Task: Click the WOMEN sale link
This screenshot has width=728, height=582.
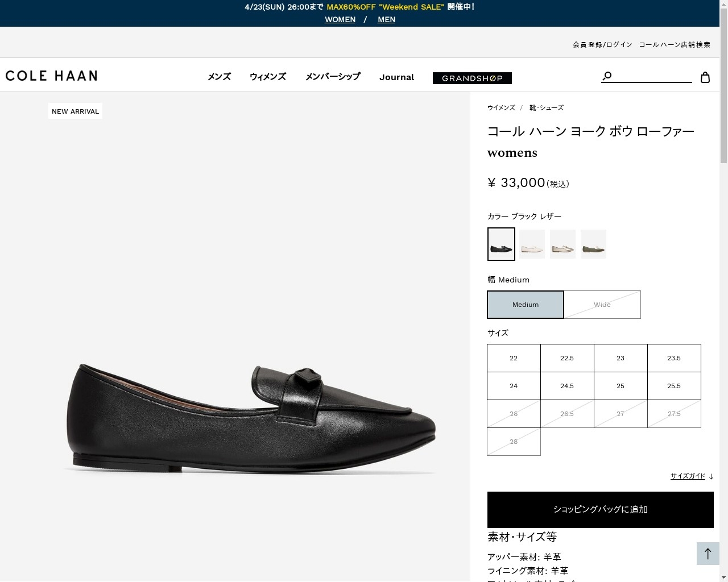Action: pyautogui.click(x=340, y=19)
